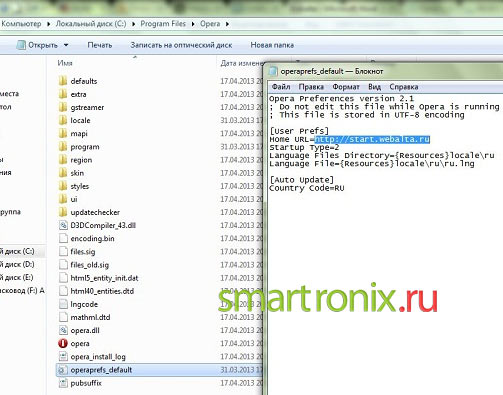
Task: Click the files_old.sig file icon
Action: (63, 265)
